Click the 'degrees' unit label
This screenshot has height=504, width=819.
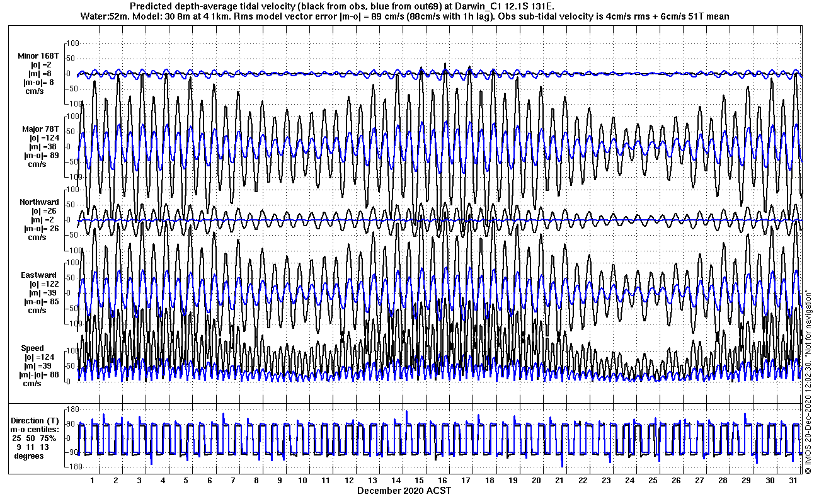click(x=29, y=455)
